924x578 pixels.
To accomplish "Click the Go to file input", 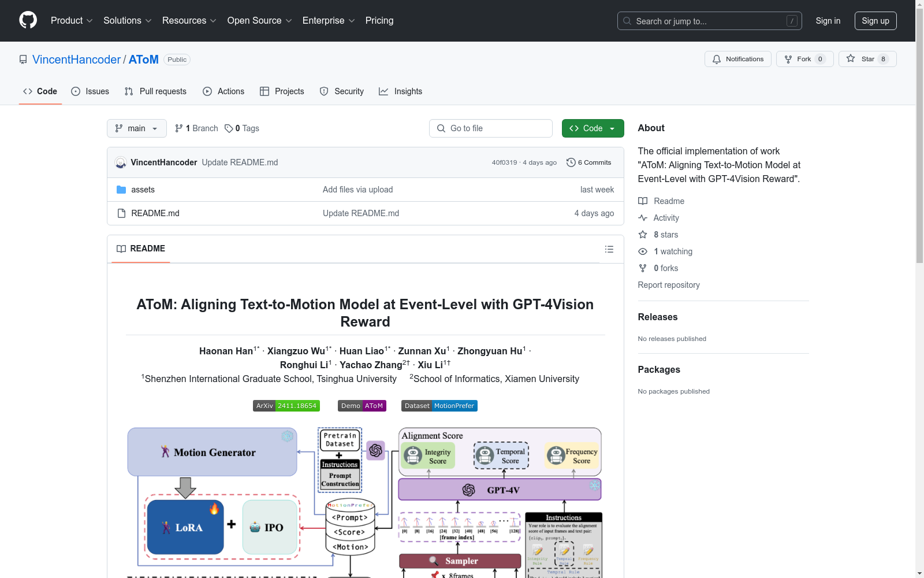I will (491, 128).
